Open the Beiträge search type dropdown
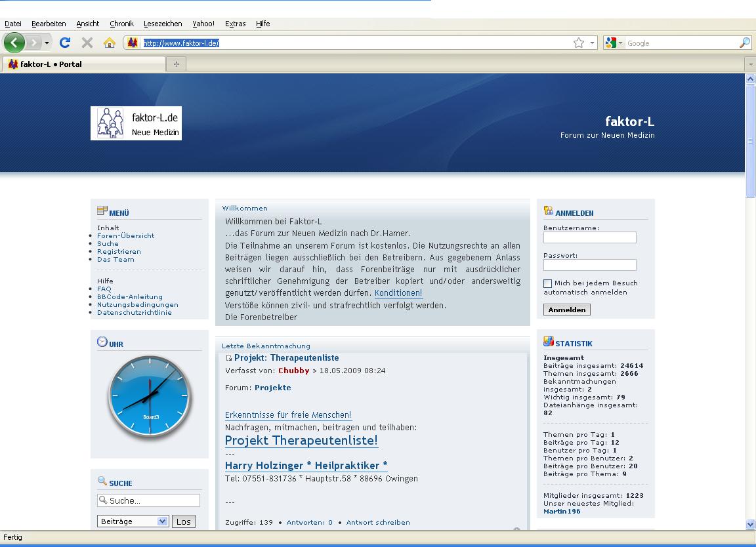This screenshot has height=547, width=756. pos(133,521)
